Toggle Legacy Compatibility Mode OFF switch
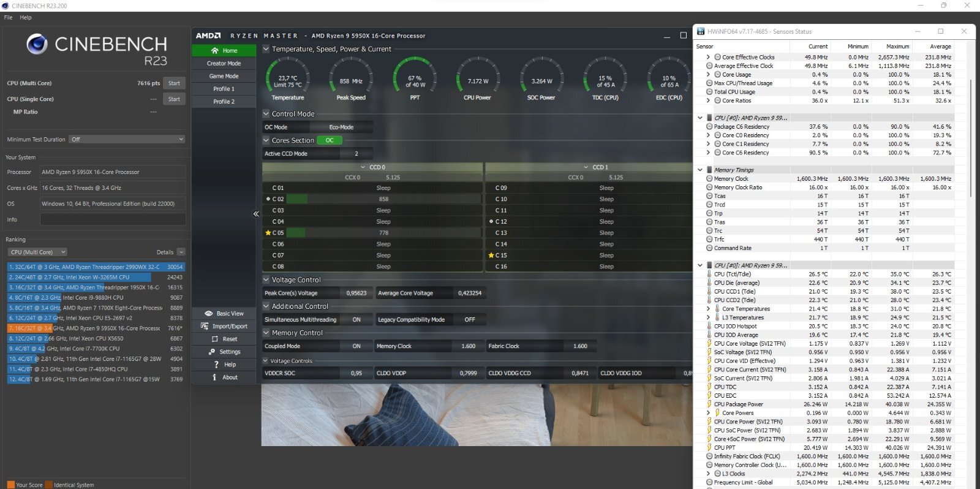The image size is (980, 489). click(470, 320)
